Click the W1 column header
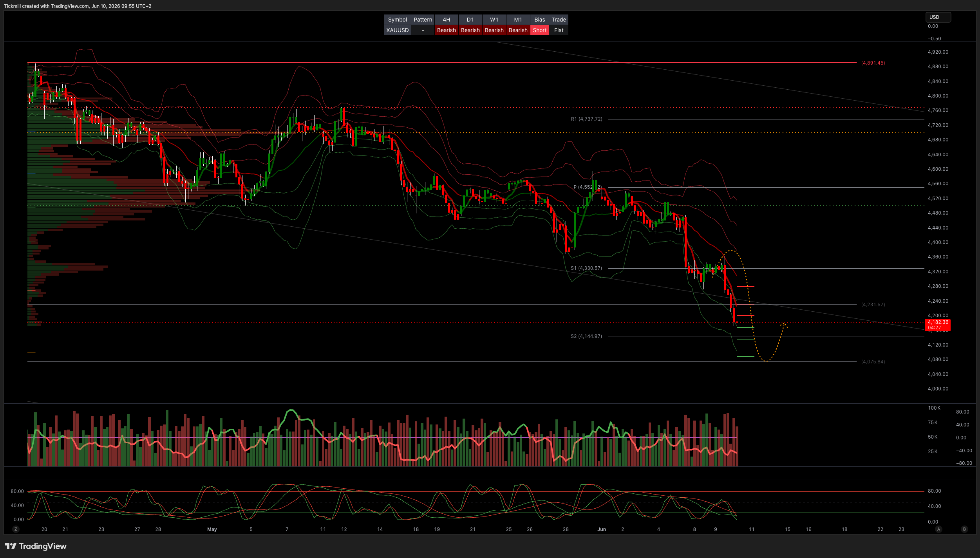980x558 pixels. coord(494,20)
